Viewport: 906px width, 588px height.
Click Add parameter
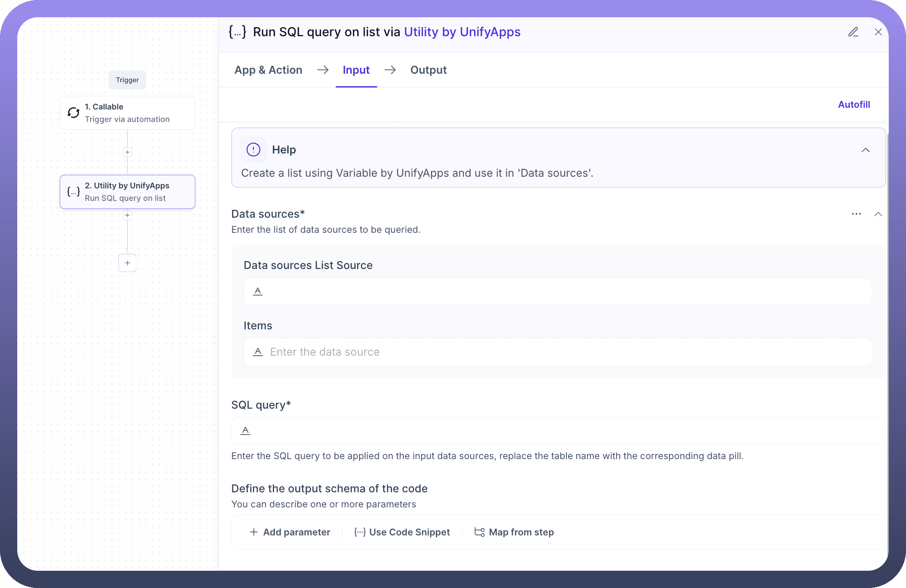tap(290, 532)
